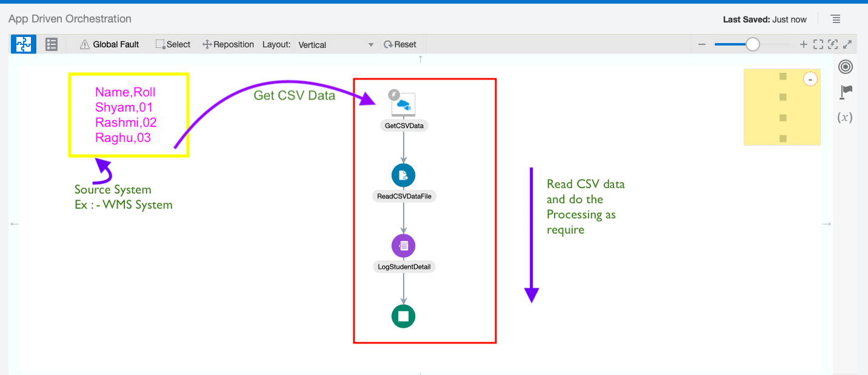Collapse the yellow note using its minus badge

[810, 79]
